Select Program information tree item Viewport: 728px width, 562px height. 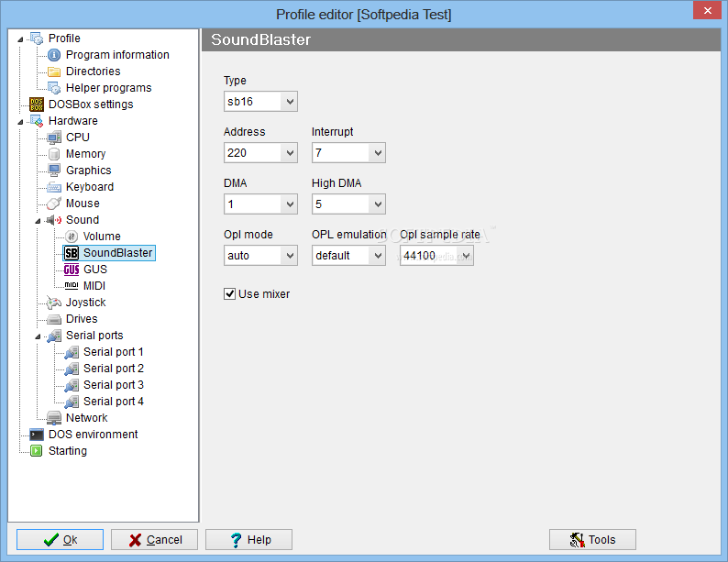click(x=117, y=55)
